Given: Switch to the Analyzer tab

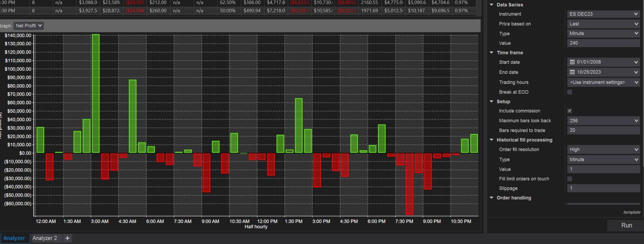Looking at the screenshot, I should (x=14, y=238).
